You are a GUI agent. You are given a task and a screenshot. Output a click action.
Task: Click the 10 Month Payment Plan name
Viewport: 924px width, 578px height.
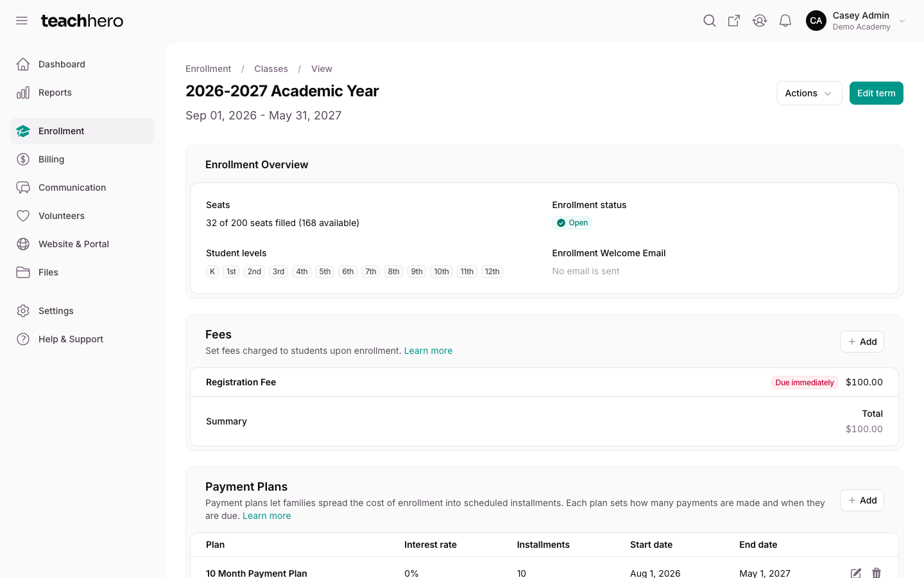pos(257,573)
